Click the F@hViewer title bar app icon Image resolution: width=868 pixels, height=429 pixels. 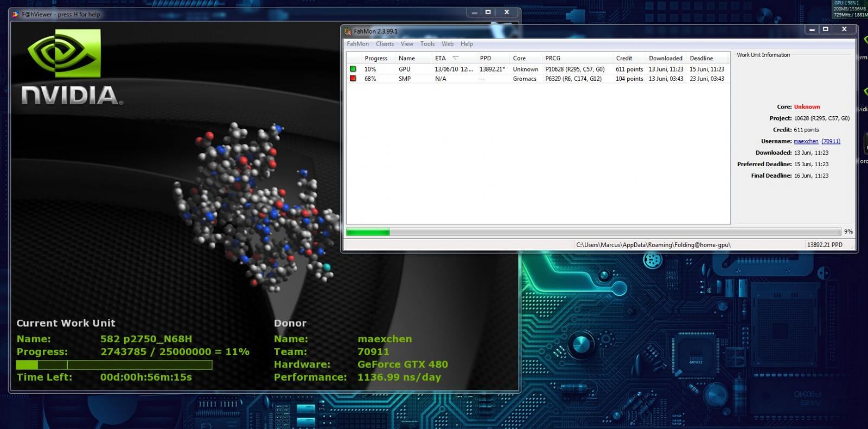(x=15, y=14)
